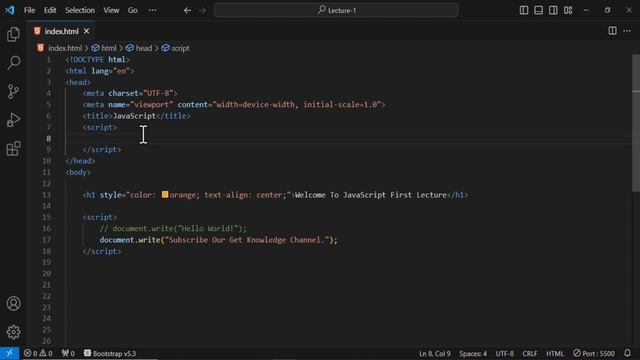Open editor More Actions ellipsis
This screenshot has height=360, width=640.
[x=627, y=31]
